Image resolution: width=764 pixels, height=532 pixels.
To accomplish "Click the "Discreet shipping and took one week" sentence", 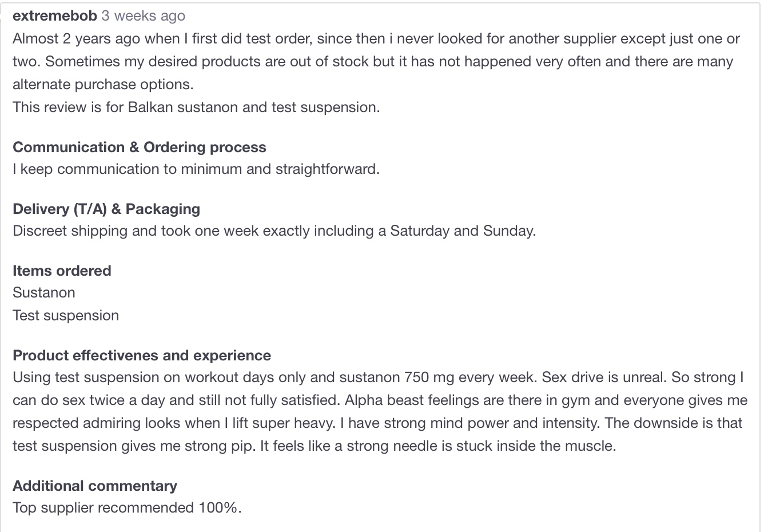I will [x=274, y=231].
